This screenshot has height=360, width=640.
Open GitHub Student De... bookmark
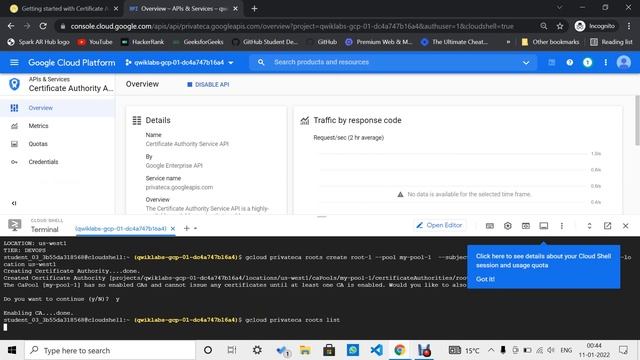pyautogui.click(x=264, y=42)
